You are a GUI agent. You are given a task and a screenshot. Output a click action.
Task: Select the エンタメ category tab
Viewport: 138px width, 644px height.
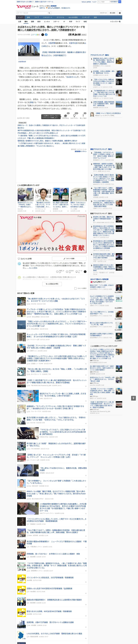47,21
